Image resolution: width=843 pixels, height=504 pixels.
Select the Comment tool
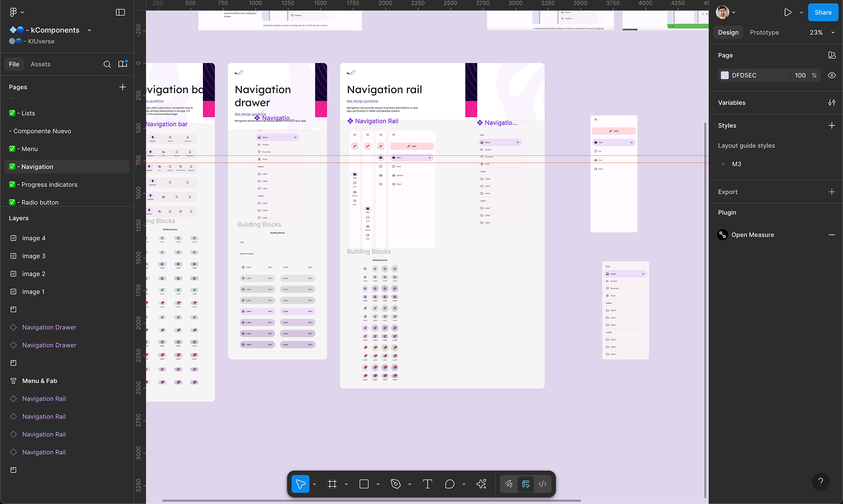(x=450, y=484)
